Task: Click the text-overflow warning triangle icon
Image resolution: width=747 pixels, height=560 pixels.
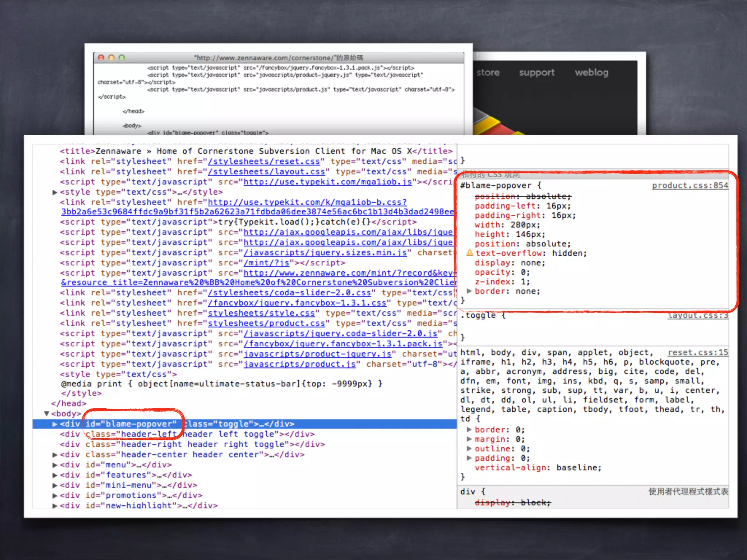Action: [469, 253]
